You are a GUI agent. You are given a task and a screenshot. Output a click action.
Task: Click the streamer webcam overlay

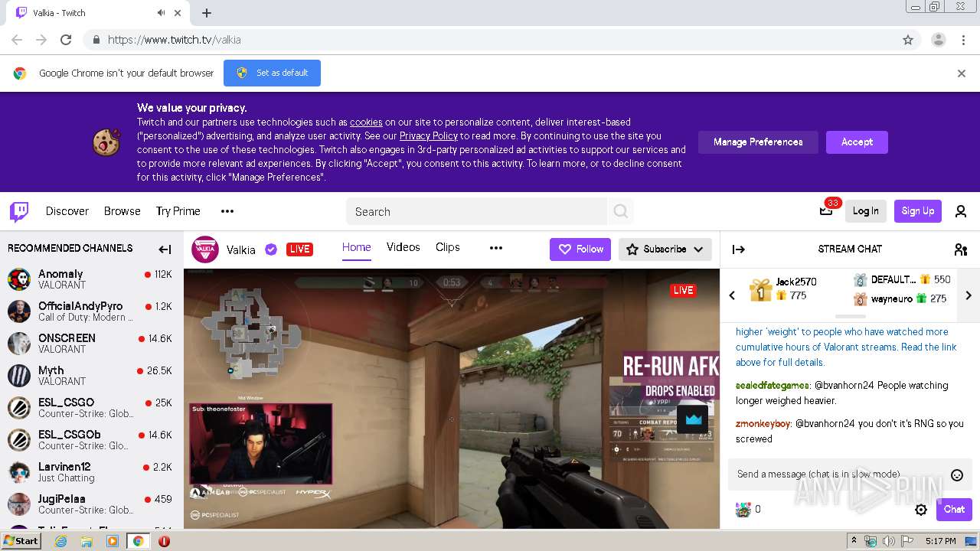[x=260, y=444]
